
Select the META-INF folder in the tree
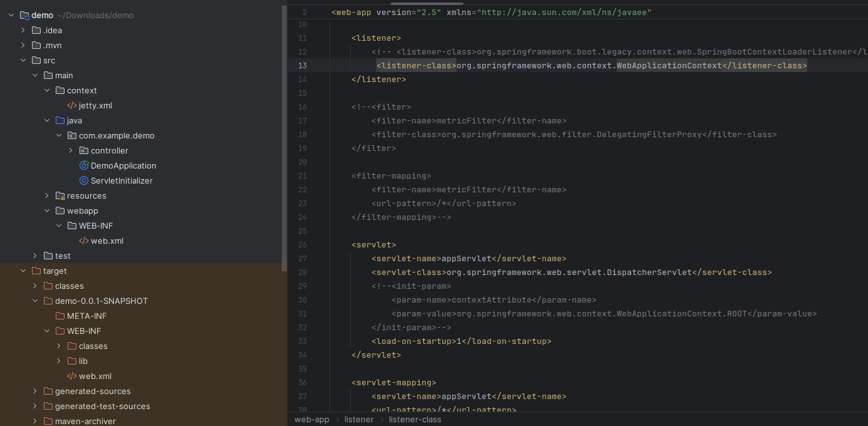pyautogui.click(x=86, y=316)
